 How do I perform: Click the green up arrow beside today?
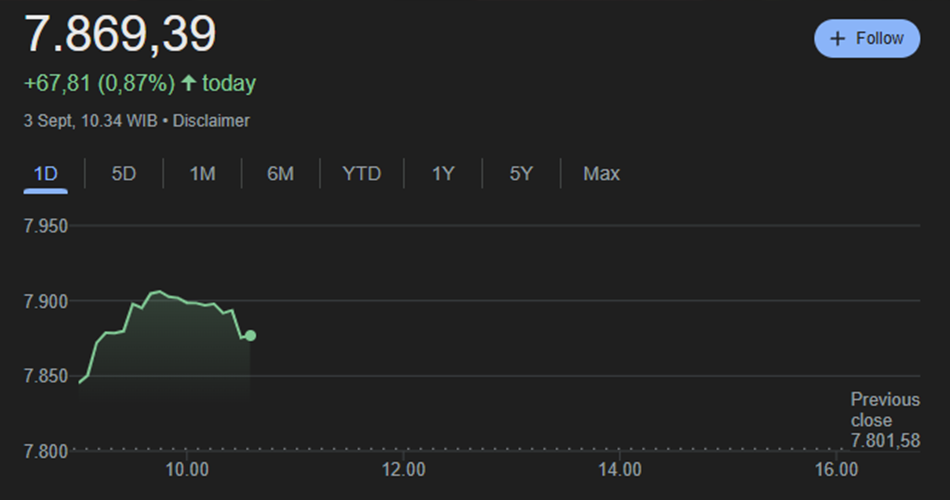click(x=188, y=83)
